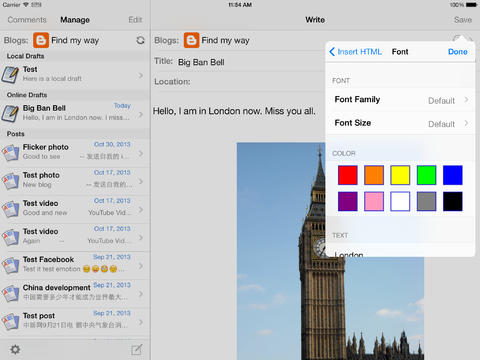Tap the post icon beside Flicker photo
Screen dimensions: 480x360
tap(10, 153)
